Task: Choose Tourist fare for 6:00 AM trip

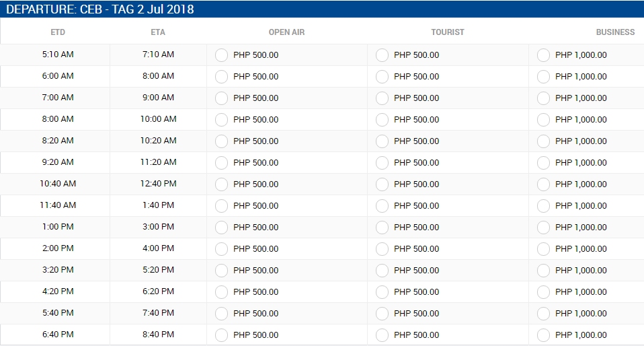Action: (x=382, y=77)
